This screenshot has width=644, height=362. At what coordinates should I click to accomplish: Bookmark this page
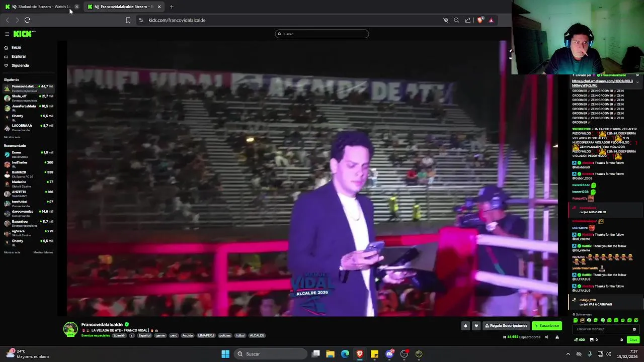click(128, 20)
